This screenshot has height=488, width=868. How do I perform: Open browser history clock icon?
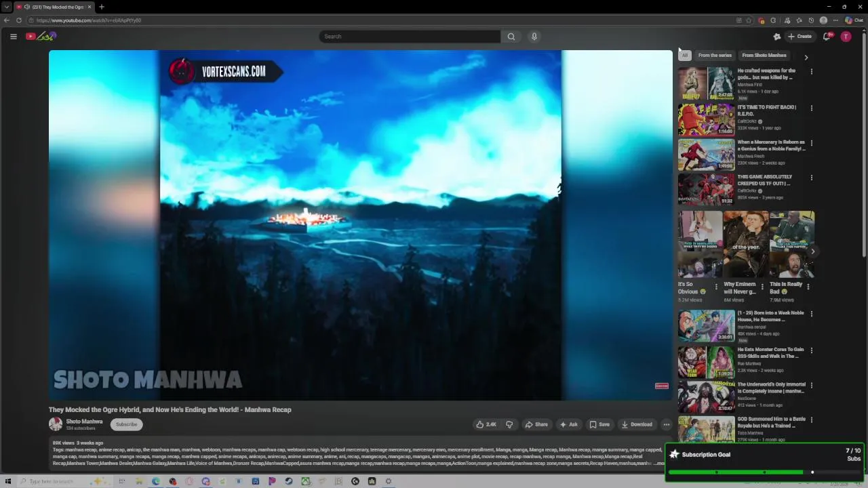(811, 20)
